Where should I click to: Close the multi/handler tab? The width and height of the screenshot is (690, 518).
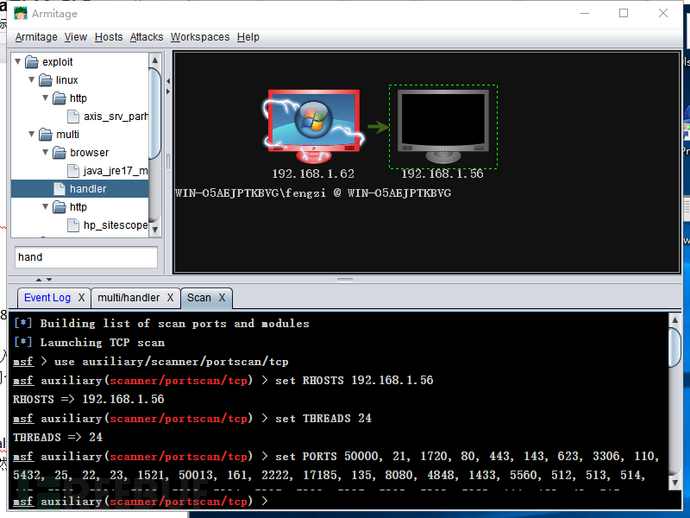coord(170,298)
